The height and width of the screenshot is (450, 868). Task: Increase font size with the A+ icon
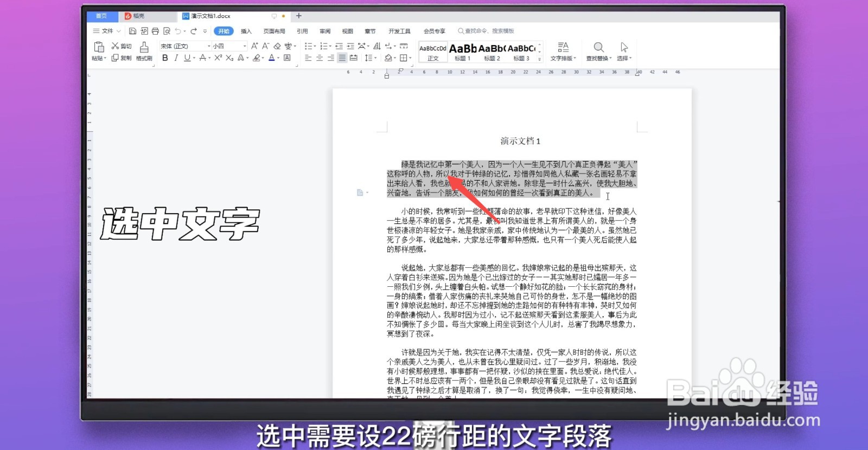[x=254, y=46]
